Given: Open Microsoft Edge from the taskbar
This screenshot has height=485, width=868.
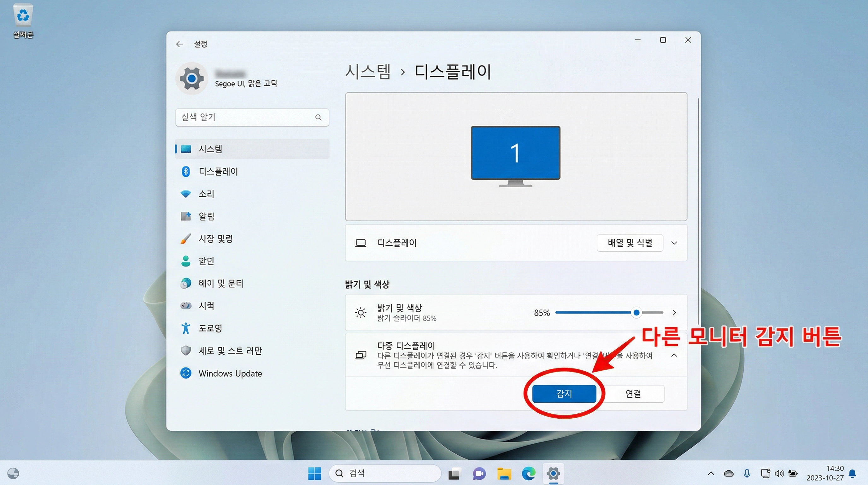Looking at the screenshot, I should pos(528,473).
